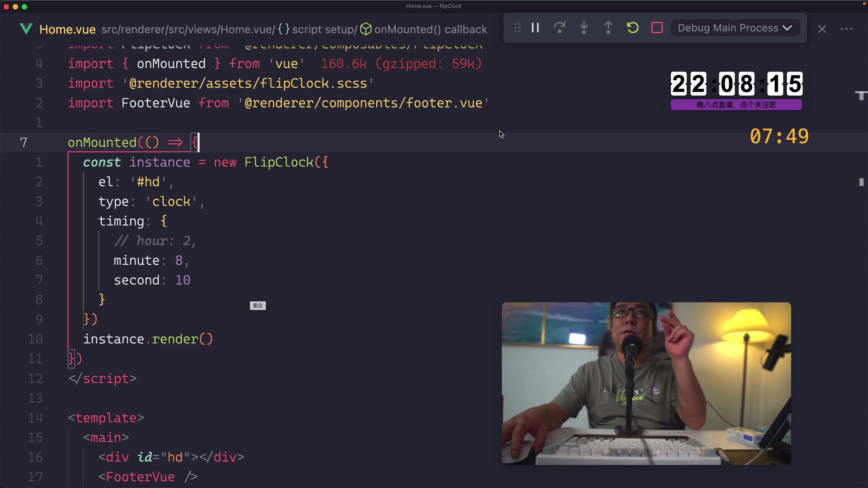
Task: Click the 重启 restart button
Action: click(x=258, y=305)
